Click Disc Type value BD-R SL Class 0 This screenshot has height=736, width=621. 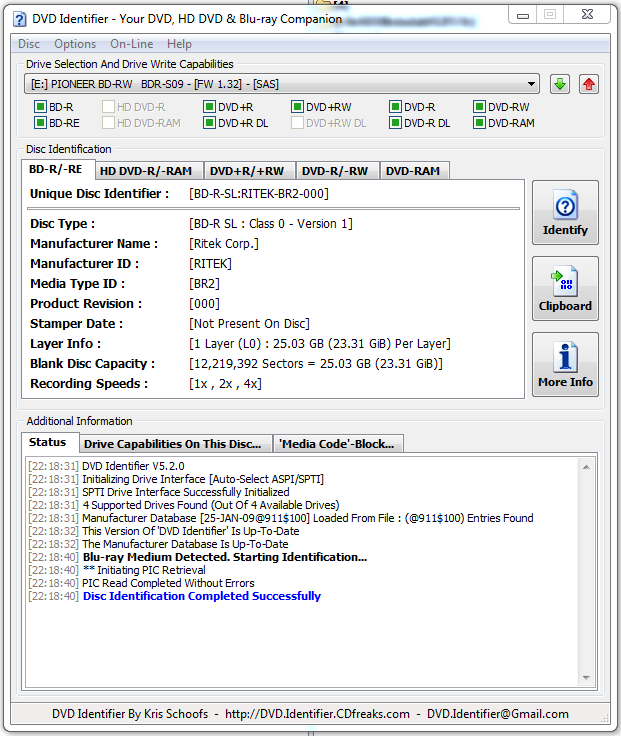[x=271, y=224]
